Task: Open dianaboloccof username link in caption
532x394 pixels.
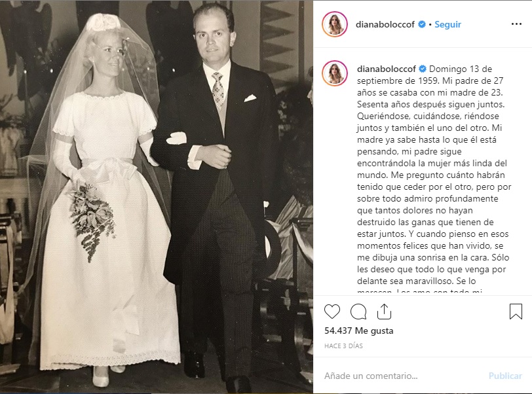Action: pos(387,69)
